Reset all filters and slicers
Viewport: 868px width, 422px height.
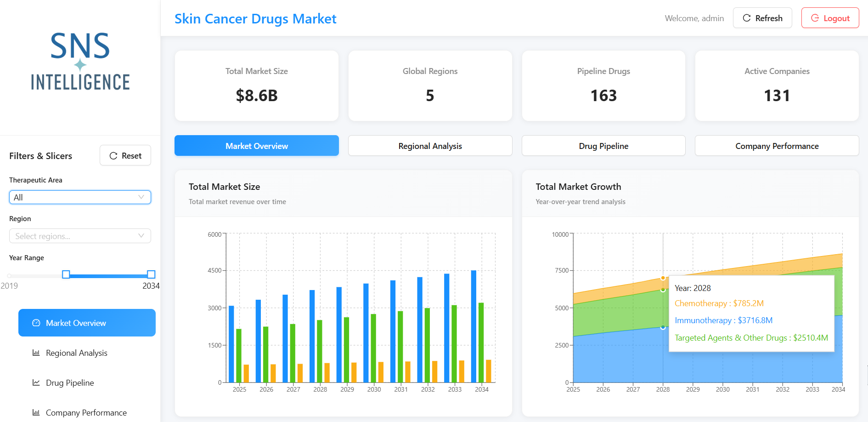pos(125,155)
